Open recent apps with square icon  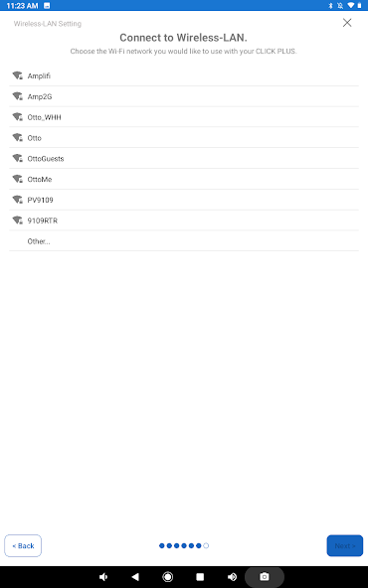coord(200,577)
